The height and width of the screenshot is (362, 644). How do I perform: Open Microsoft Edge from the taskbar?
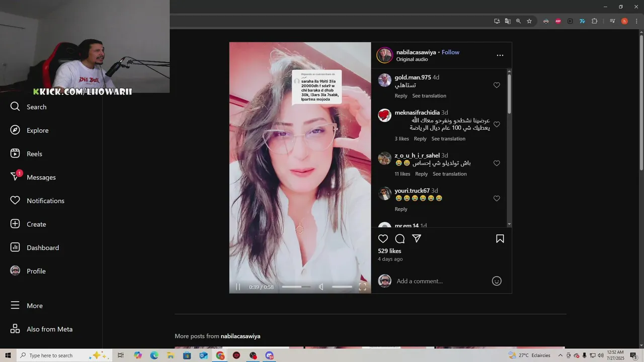click(x=154, y=355)
